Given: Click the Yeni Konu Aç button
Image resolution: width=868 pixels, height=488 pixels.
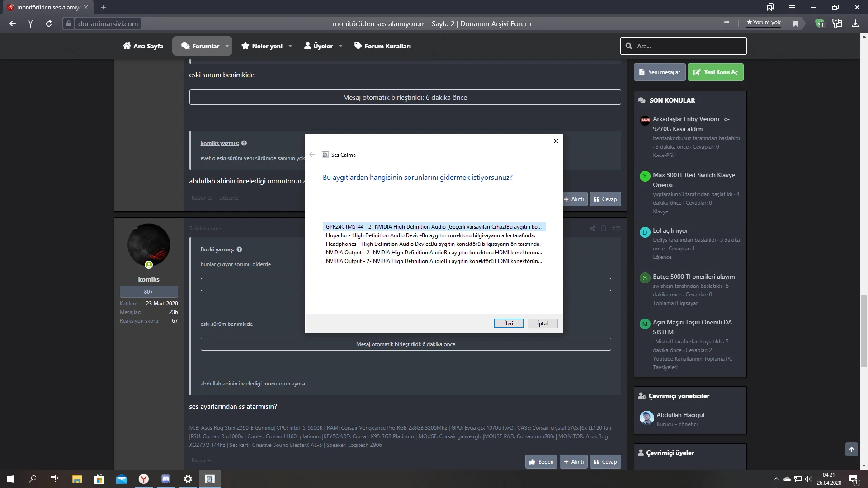Looking at the screenshot, I should (x=715, y=72).
